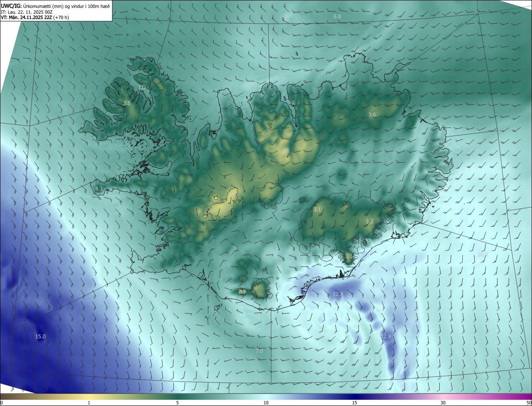Pick the dark navy segment of the color scale
This screenshot has height=406, width=532.
coord(355,397)
